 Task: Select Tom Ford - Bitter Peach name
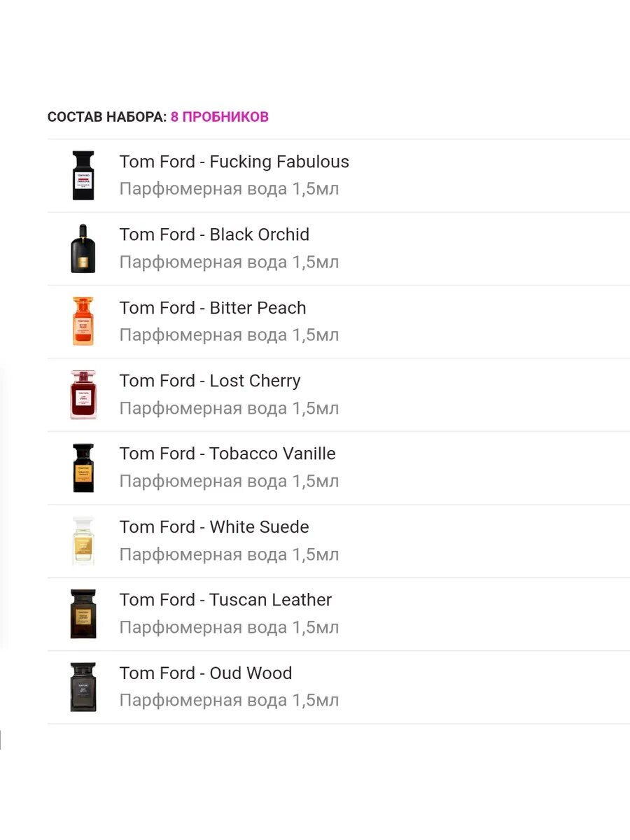[x=213, y=308]
